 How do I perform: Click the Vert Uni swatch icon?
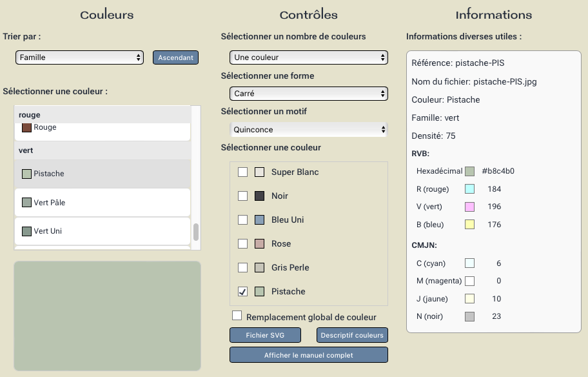point(26,231)
